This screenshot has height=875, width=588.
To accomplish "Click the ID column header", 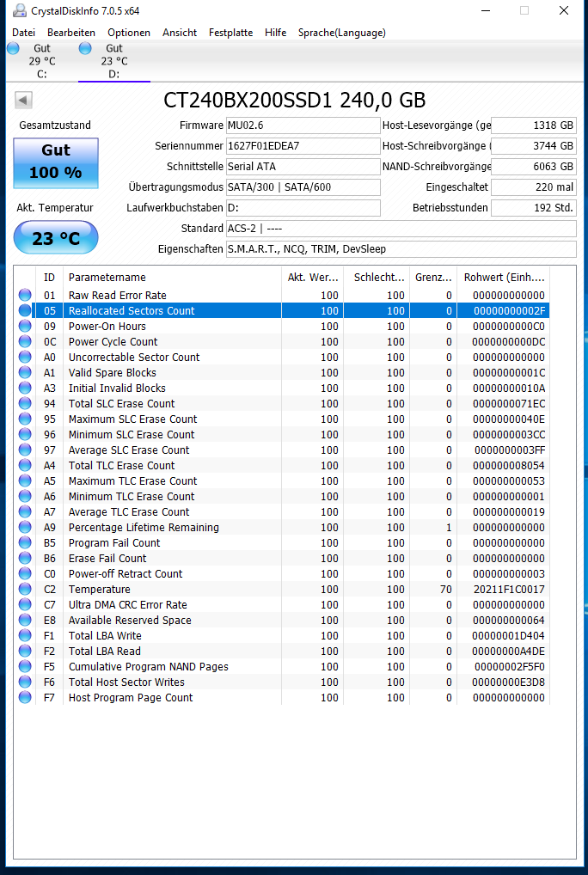I will [x=50, y=278].
